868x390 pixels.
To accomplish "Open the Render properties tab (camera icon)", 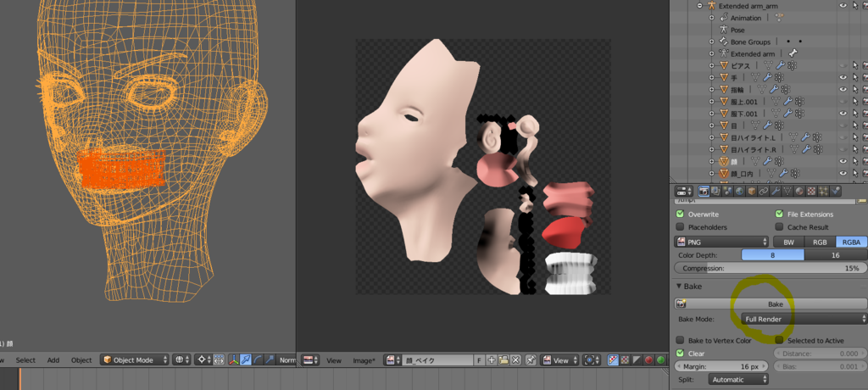I will click(704, 191).
